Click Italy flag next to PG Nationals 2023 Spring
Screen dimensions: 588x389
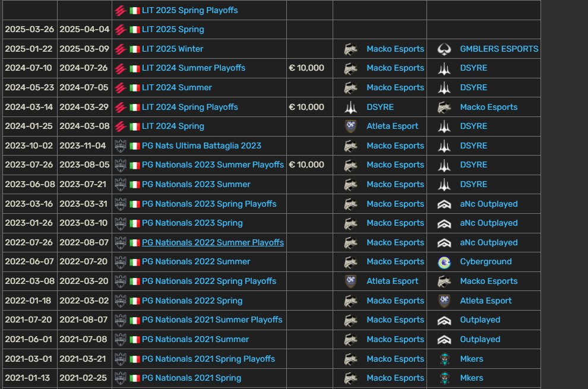[135, 223]
